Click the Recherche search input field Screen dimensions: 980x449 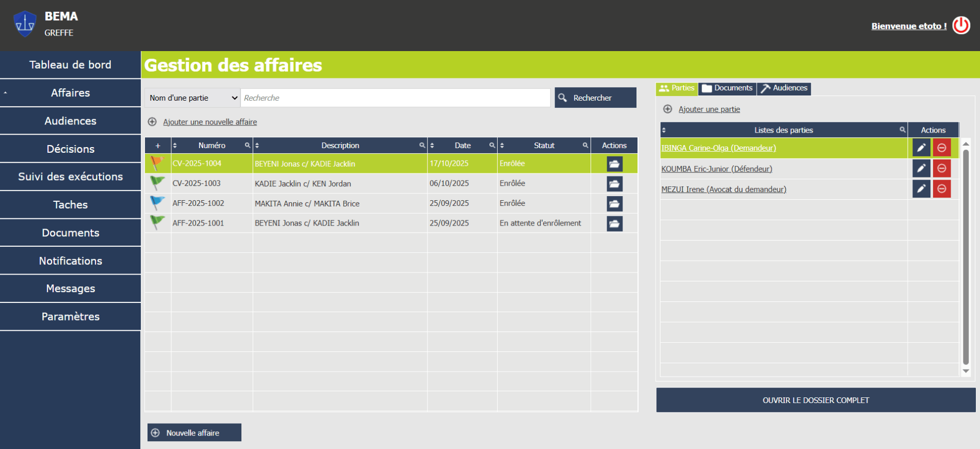point(395,98)
